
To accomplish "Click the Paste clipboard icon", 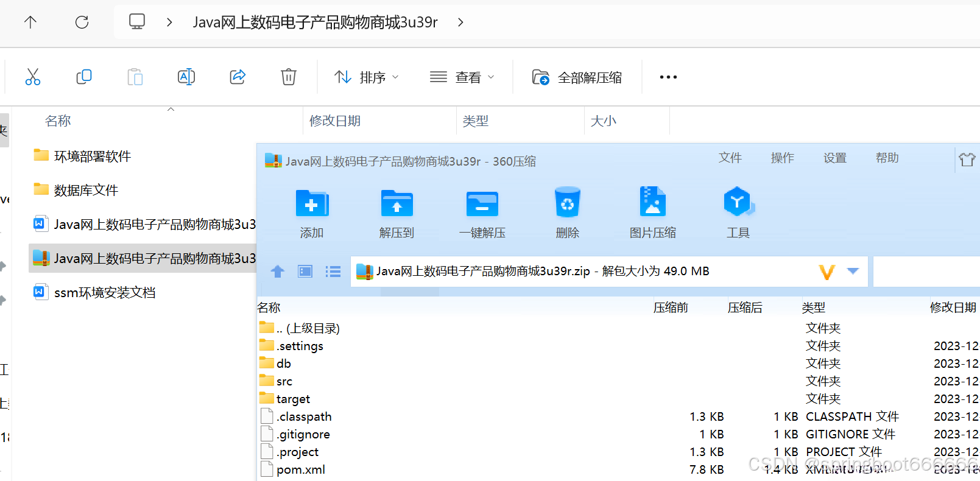I will (x=135, y=77).
